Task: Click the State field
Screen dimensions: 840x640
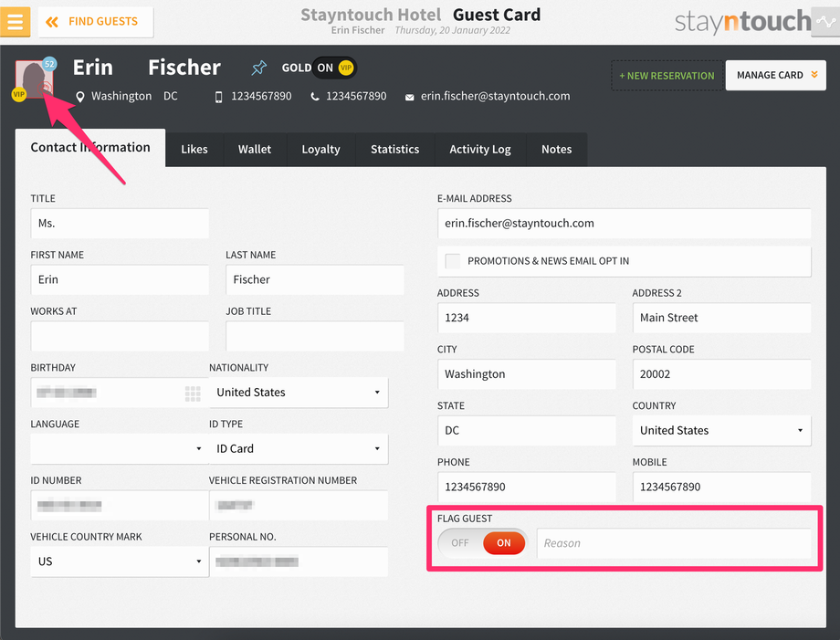Action: point(527,431)
